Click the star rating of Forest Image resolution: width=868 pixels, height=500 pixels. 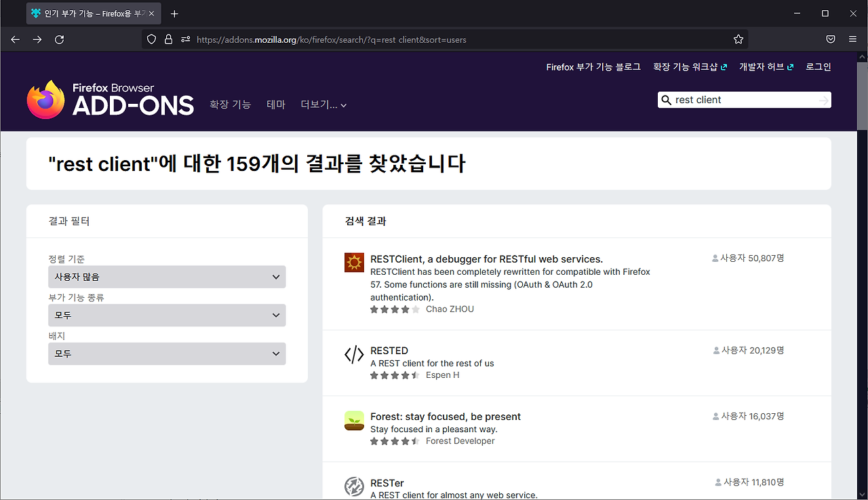point(395,441)
